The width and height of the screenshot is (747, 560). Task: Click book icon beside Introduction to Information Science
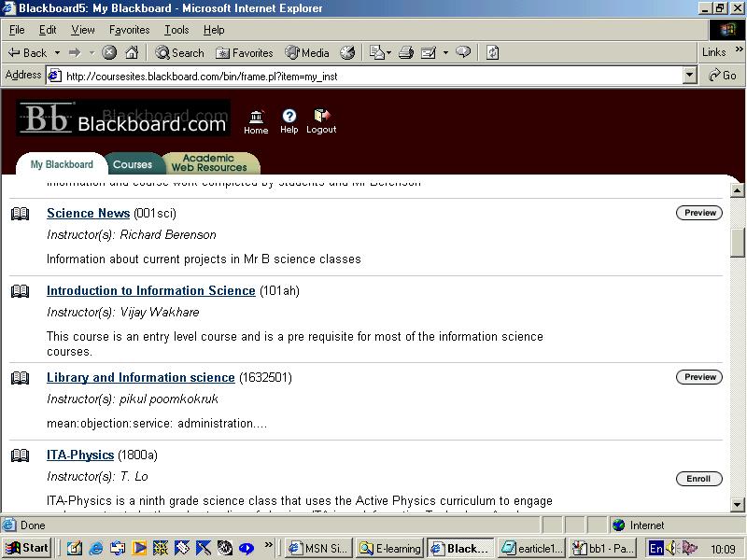point(20,291)
